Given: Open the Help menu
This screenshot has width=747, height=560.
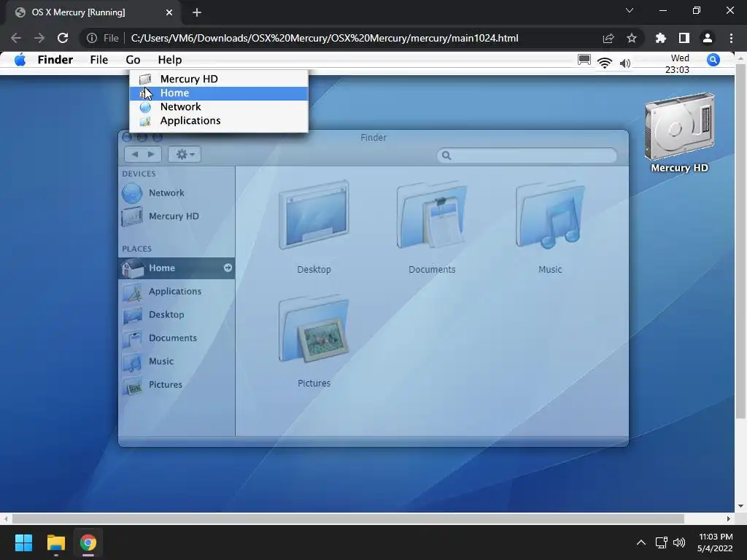Looking at the screenshot, I should (x=170, y=60).
